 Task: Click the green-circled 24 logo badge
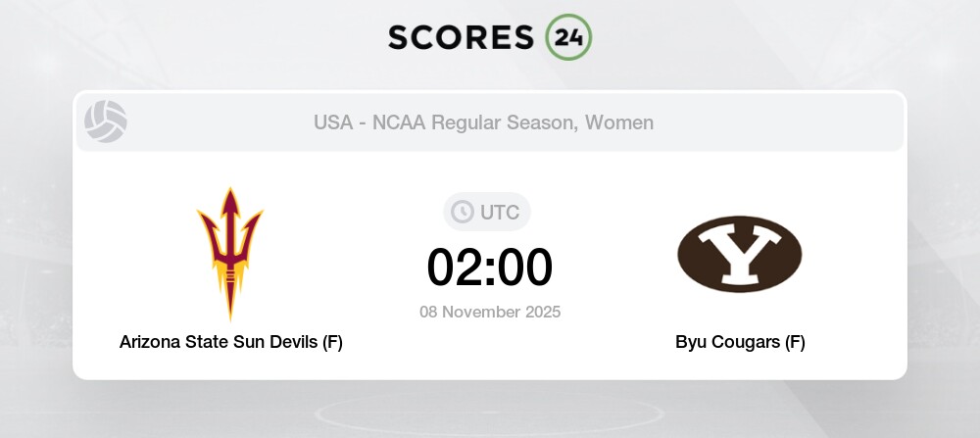pyautogui.click(x=568, y=37)
